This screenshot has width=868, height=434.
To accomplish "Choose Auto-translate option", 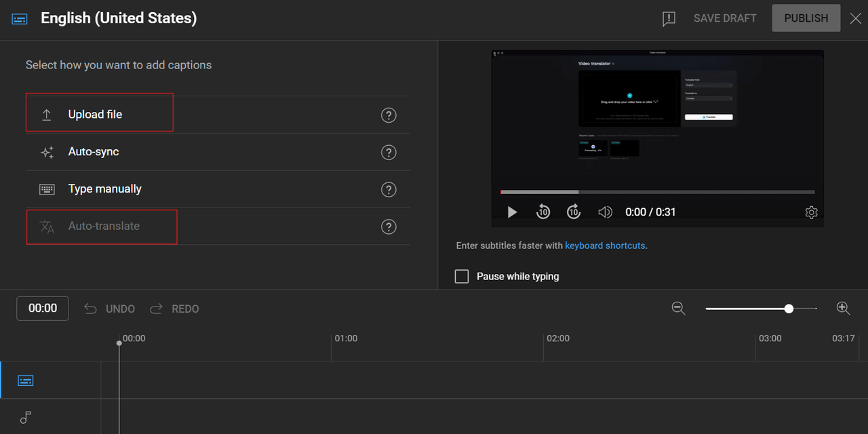I will [x=218, y=226].
